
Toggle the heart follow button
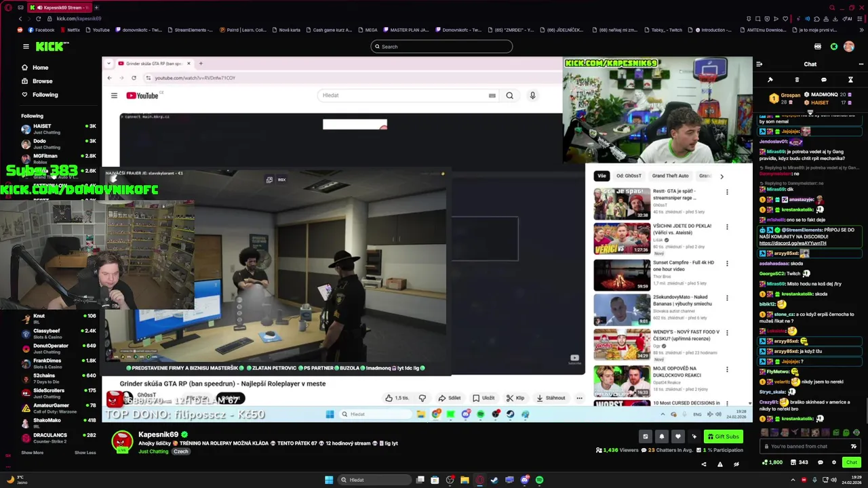point(677,436)
